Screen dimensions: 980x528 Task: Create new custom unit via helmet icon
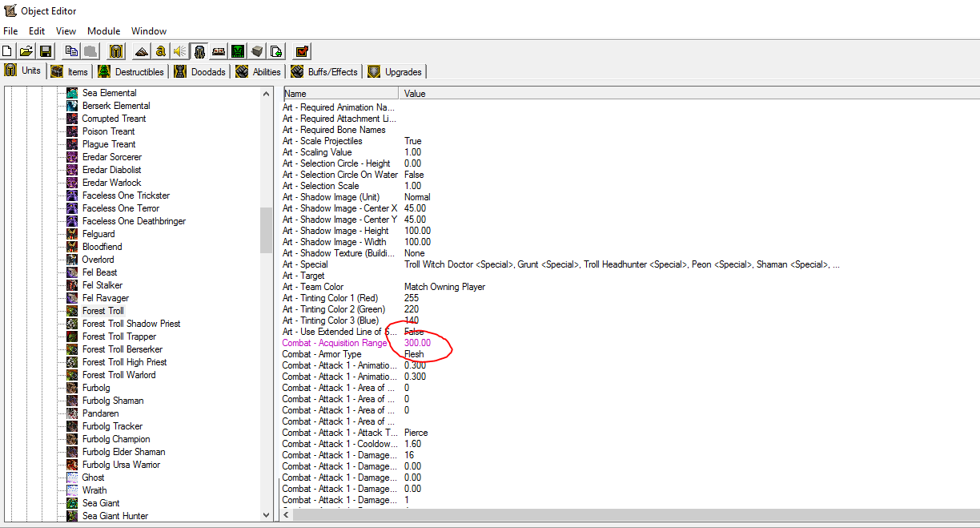coord(116,51)
